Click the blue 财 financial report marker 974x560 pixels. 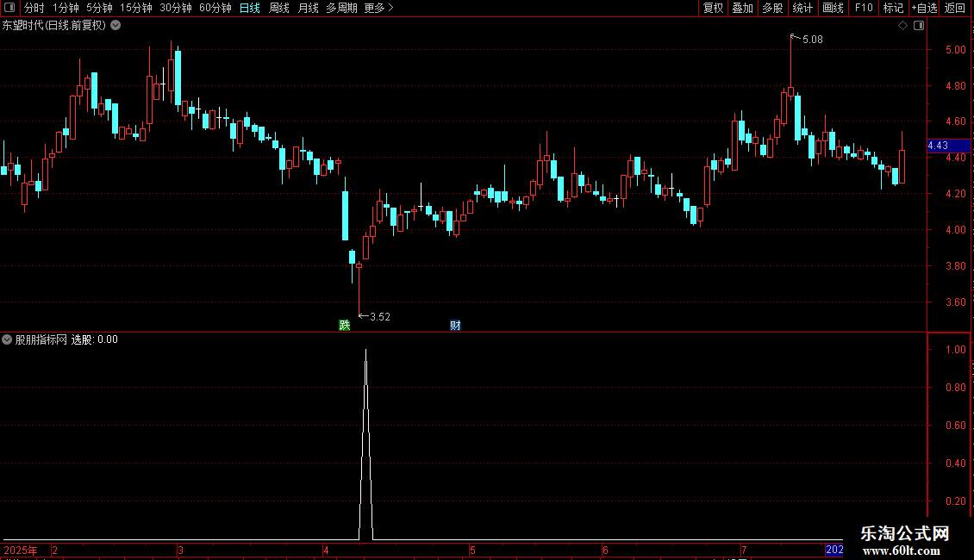[455, 326]
